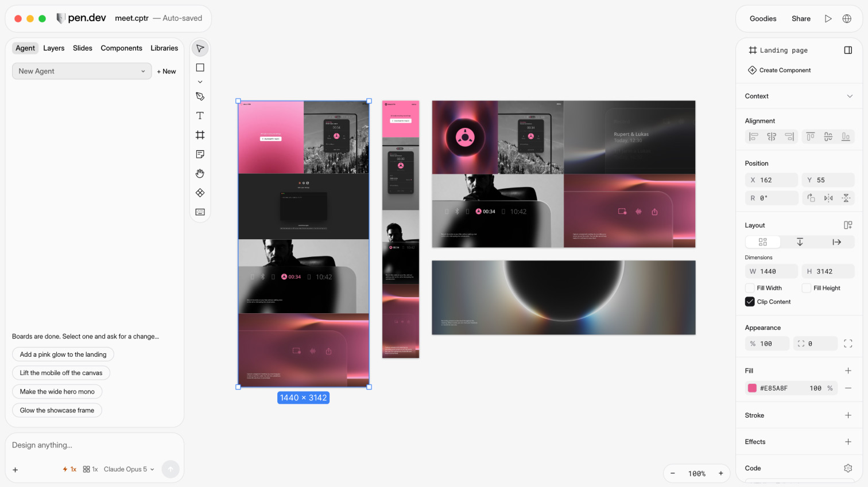Switch to the Hand pan tool
868x487 pixels.
pyautogui.click(x=200, y=173)
